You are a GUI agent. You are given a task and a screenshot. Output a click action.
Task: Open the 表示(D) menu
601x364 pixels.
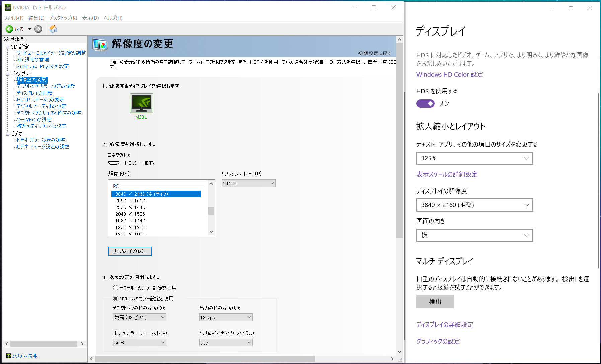click(90, 18)
